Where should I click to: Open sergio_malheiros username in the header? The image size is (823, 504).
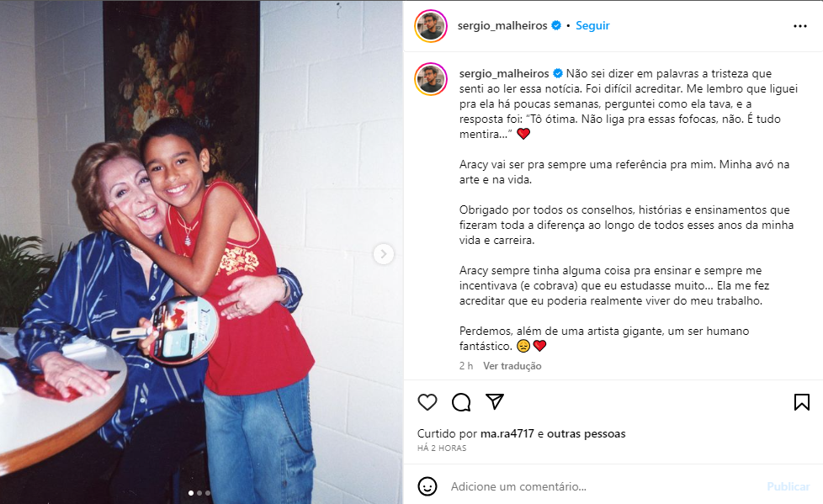click(x=502, y=25)
